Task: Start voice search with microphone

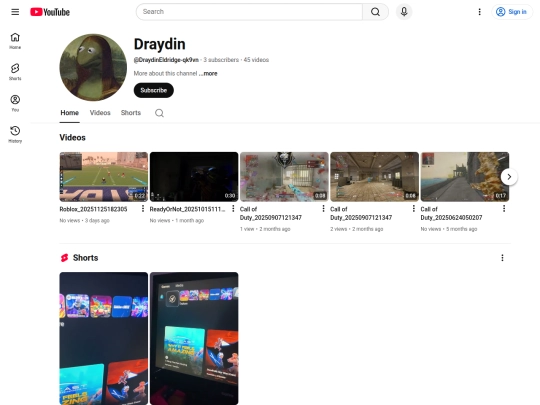Action: 404,12
